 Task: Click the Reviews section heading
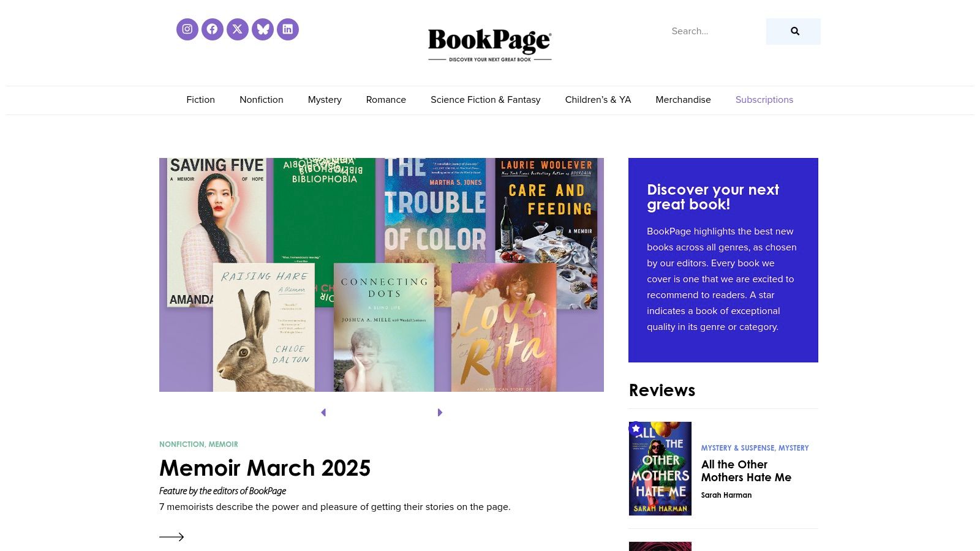tap(662, 390)
